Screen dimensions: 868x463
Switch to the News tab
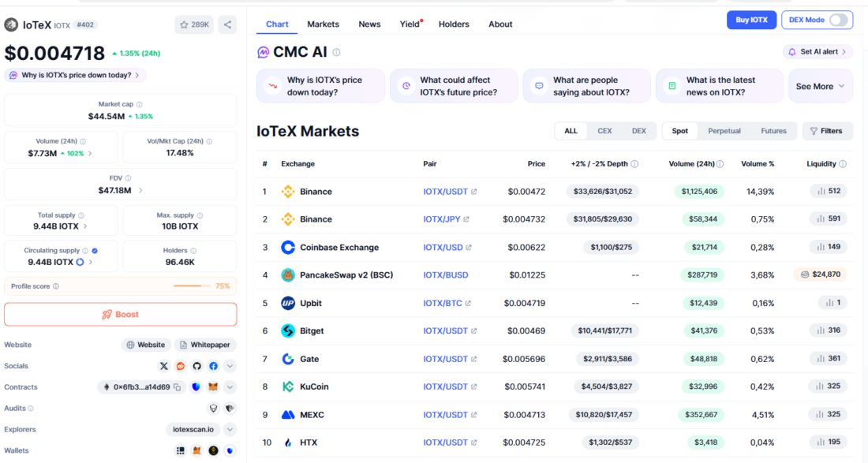point(369,24)
